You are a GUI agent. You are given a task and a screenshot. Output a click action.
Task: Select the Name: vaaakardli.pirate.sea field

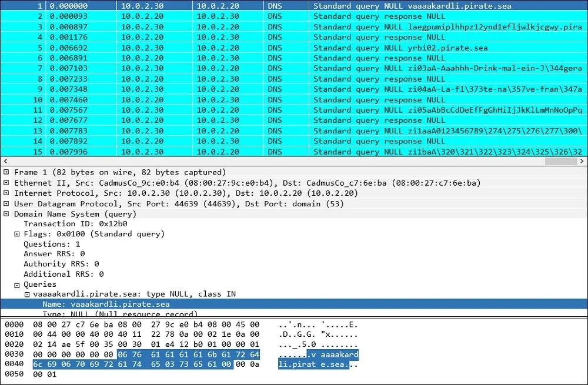[294, 304]
